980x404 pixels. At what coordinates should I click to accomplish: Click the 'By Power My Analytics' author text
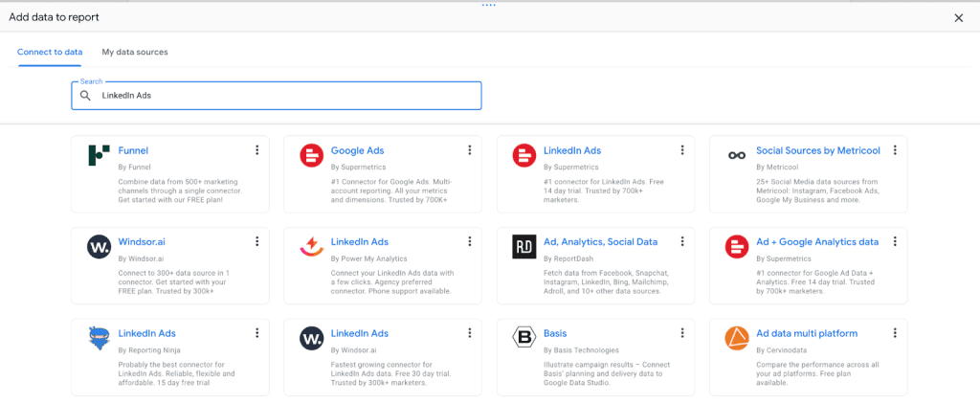click(x=368, y=258)
